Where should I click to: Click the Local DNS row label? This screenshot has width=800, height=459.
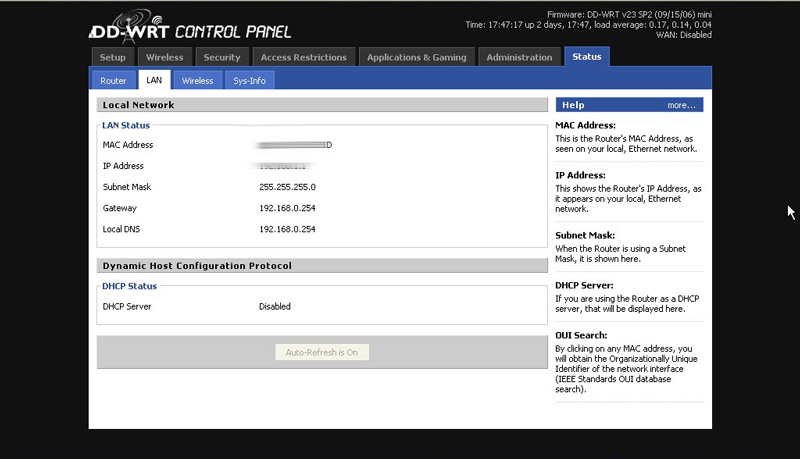point(121,229)
